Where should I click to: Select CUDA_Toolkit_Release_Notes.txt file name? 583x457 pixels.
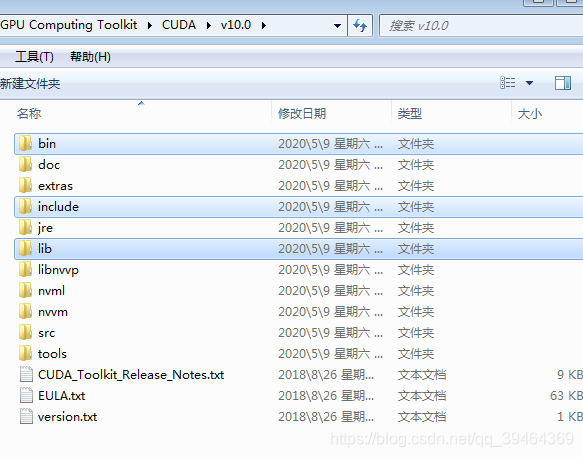click(131, 374)
